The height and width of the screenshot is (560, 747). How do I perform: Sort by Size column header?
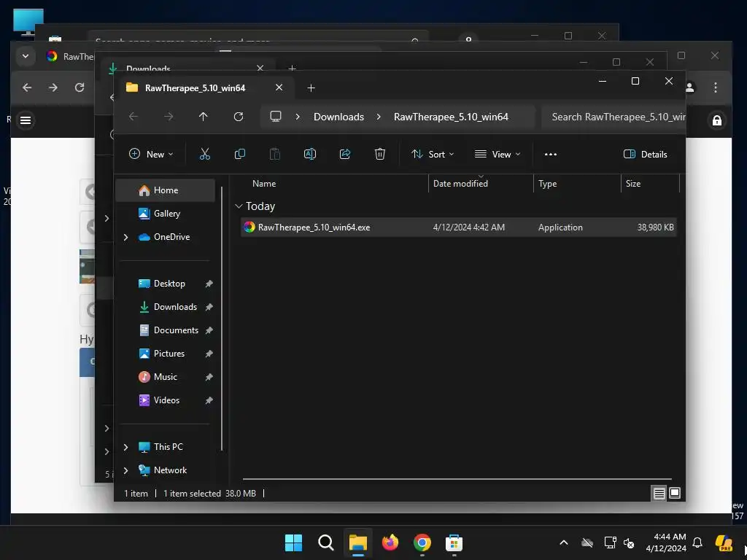coord(650,183)
